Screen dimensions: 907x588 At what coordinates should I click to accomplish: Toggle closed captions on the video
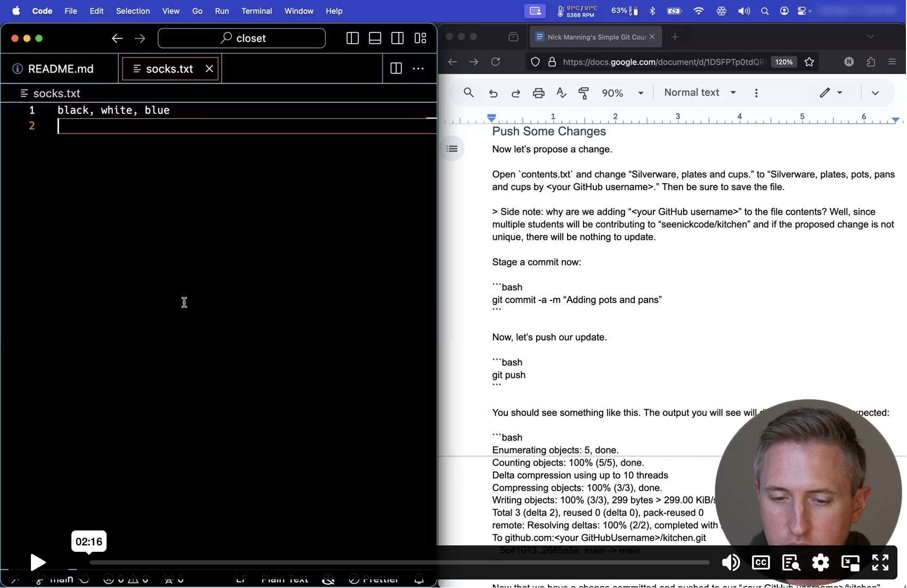pos(761,562)
